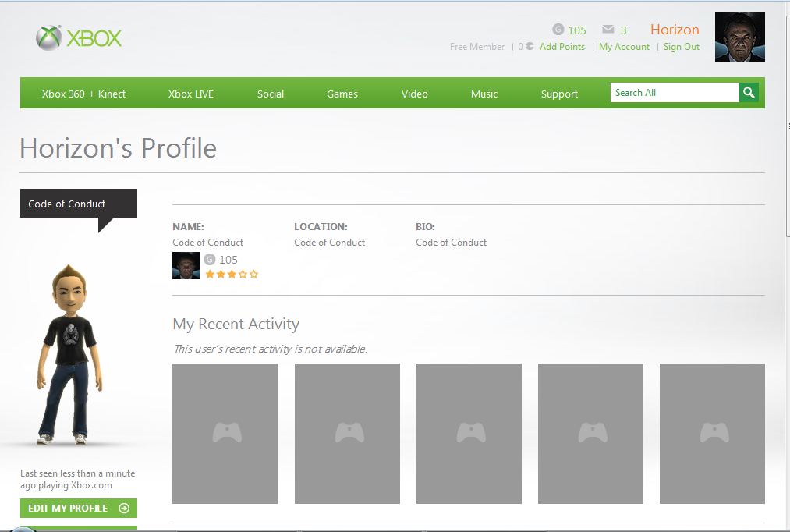Click the Add Points link
790x532 pixels.
point(562,46)
